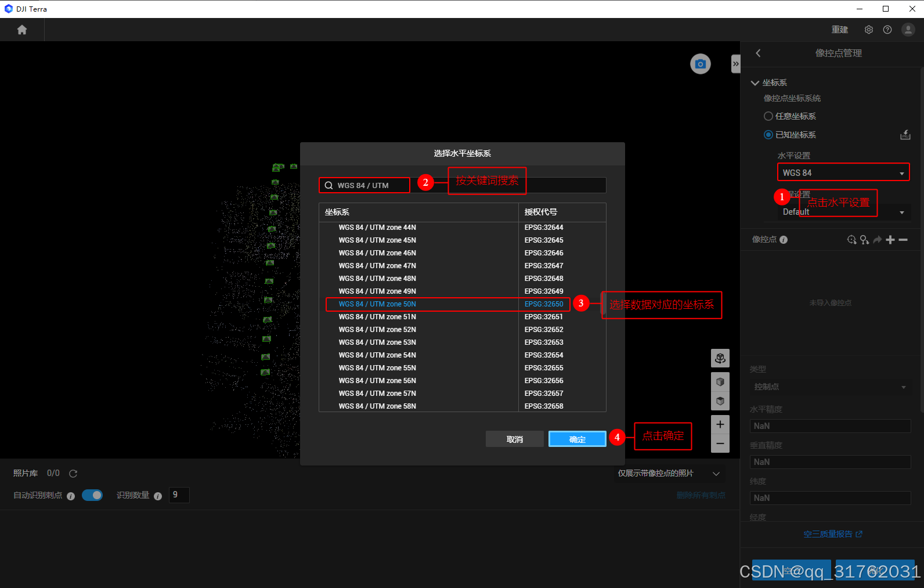
Task: Click the search magnifier in dialog
Action: point(329,186)
